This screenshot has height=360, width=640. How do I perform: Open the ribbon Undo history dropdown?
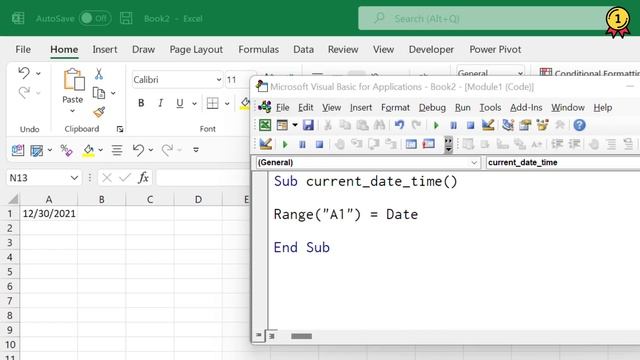point(38,73)
